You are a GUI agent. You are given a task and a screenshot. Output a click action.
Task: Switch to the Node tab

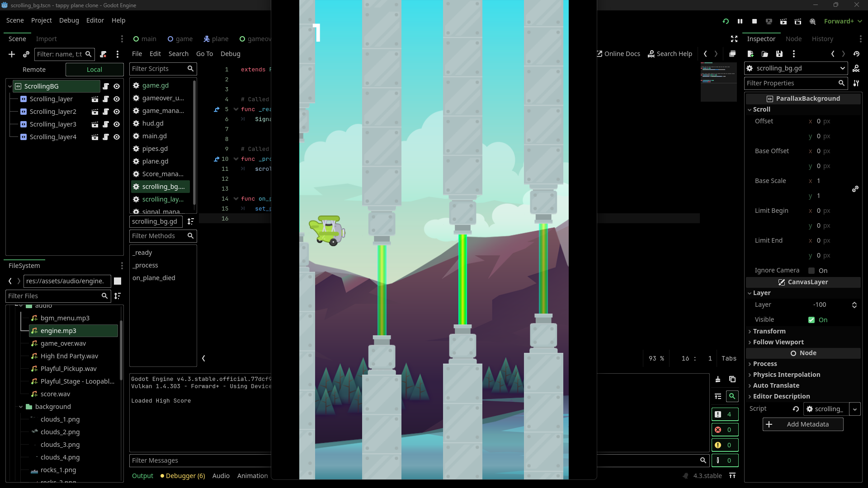pyautogui.click(x=793, y=39)
